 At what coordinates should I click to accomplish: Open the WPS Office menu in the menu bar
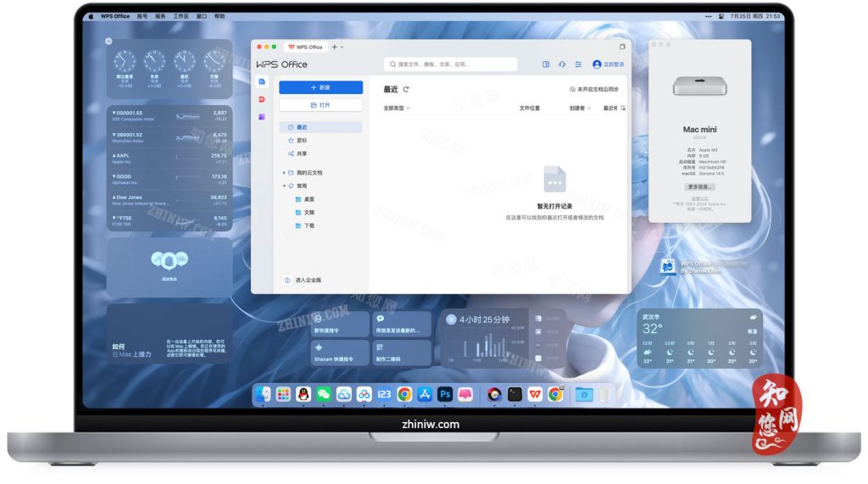tap(115, 17)
